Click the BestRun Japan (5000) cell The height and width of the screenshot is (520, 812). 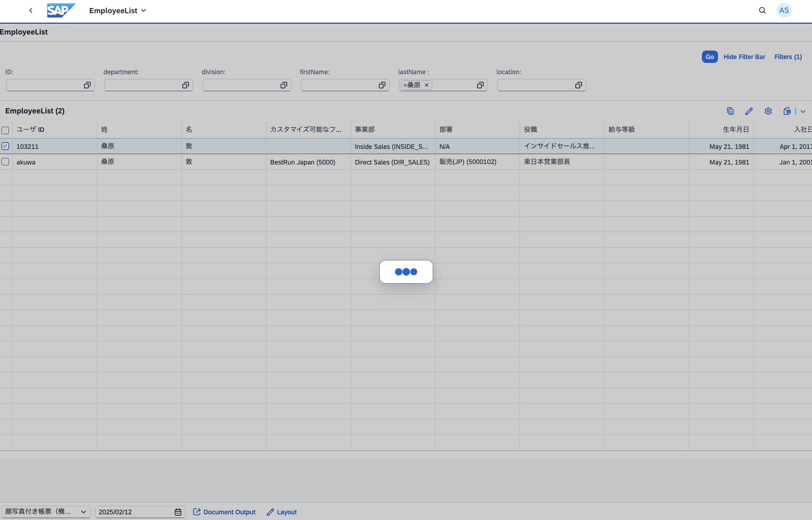308,162
